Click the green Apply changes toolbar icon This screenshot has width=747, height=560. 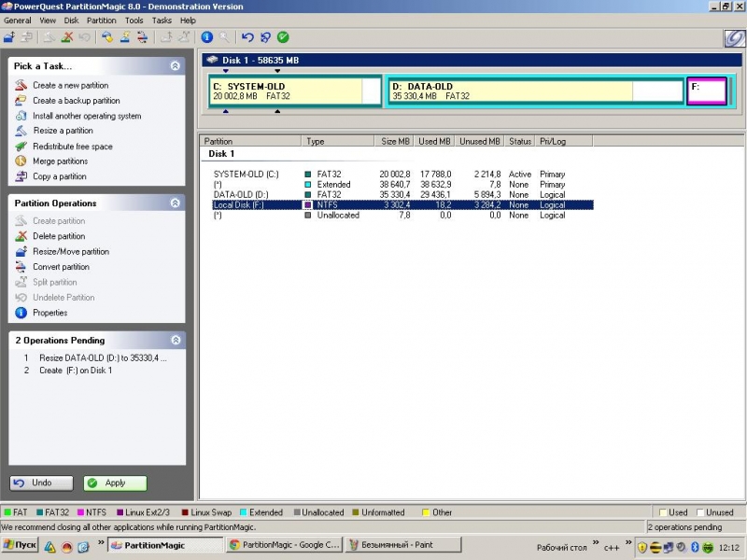(x=283, y=37)
